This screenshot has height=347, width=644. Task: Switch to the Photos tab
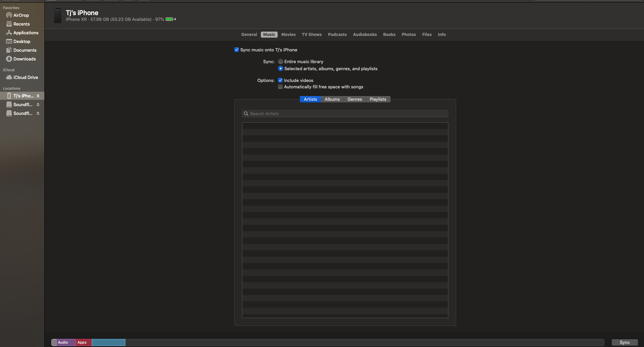pyautogui.click(x=409, y=35)
